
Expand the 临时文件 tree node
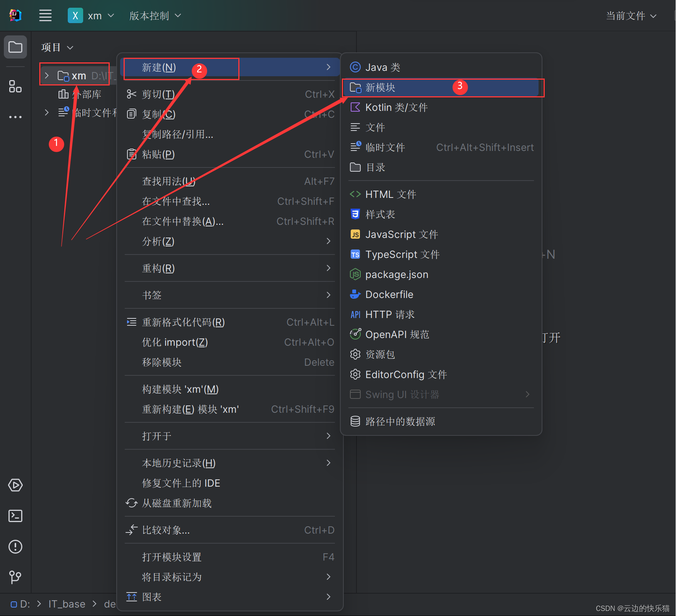(x=47, y=112)
